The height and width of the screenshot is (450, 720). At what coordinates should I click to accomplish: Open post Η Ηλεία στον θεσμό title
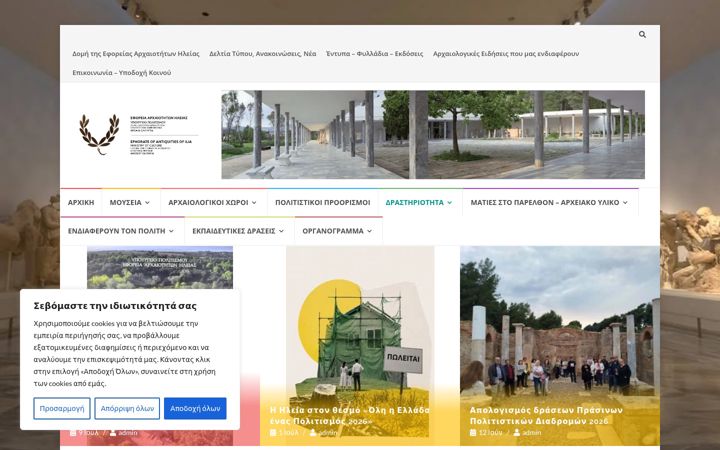click(350, 416)
